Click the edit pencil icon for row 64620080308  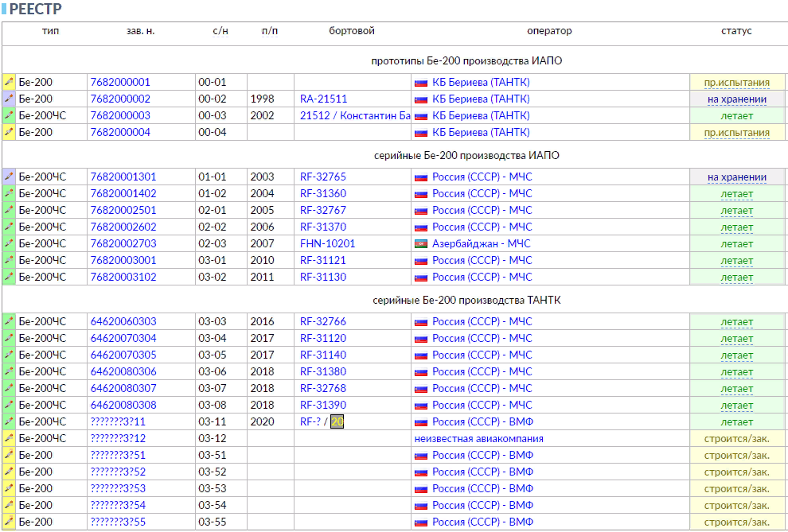click(9, 405)
